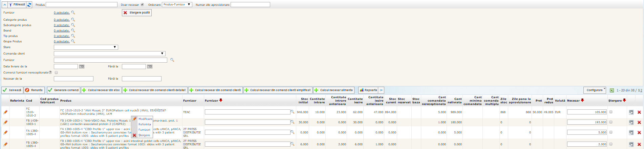Open the Brand search magnifier
The image size is (644, 149).
(73, 30)
